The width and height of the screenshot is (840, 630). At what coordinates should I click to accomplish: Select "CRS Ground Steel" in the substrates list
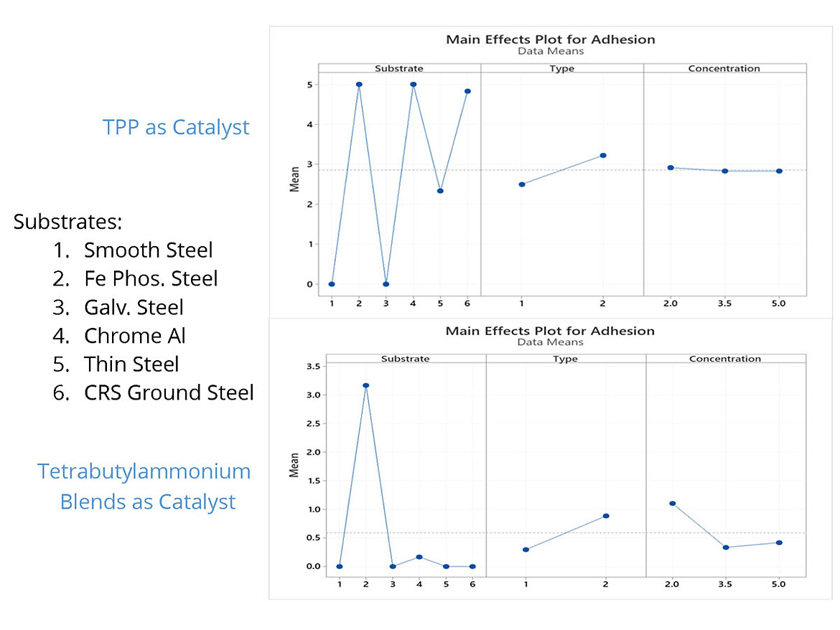coord(169,392)
